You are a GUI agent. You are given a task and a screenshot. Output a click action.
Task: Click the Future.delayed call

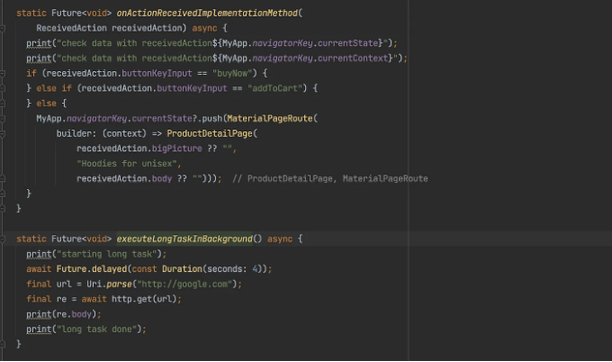point(92,269)
